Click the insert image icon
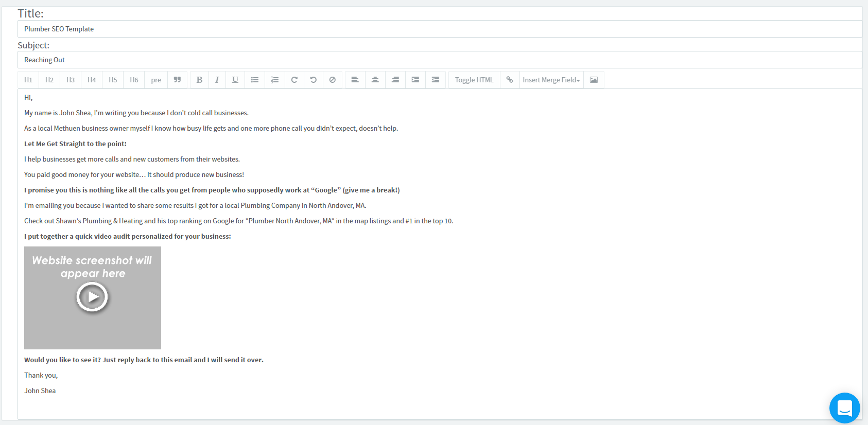This screenshot has height=425, width=868. click(594, 80)
